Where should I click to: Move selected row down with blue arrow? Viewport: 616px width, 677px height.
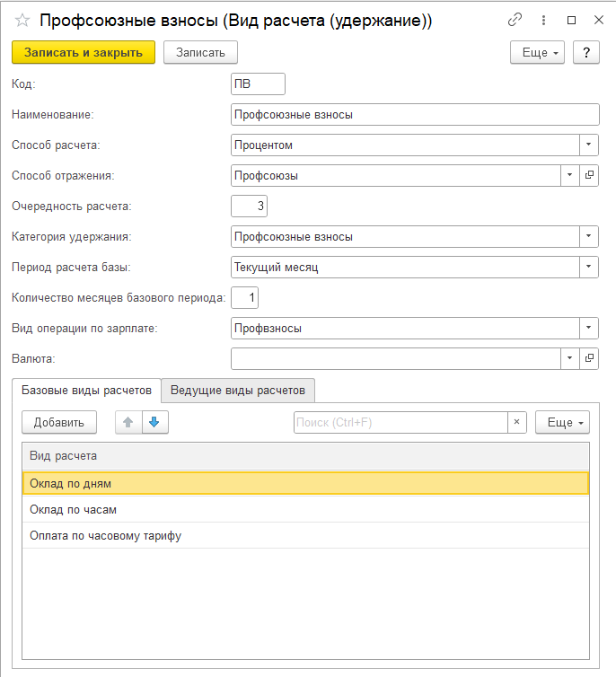154,422
